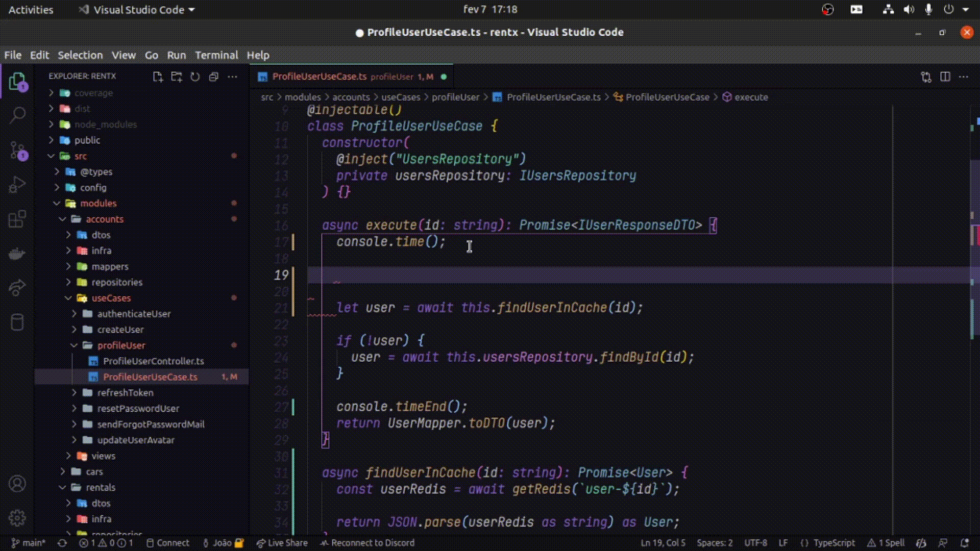The height and width of the screenshot is (551, 980).
Task: Open the Extensions view icon
Action: pyautogui.click(x=17, y=219)
